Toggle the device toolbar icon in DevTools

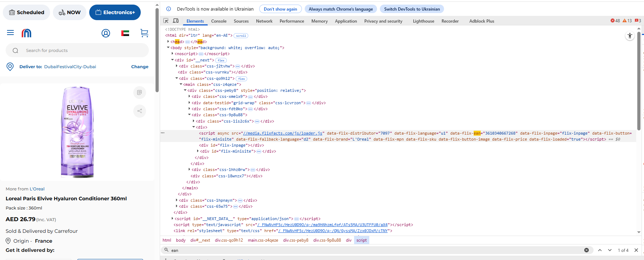[176, 21]
